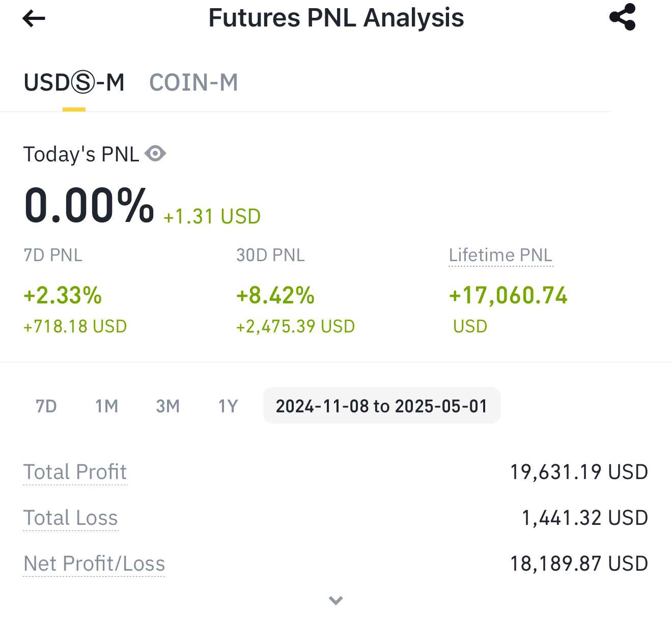Viewport: 672px width, 617px height.
Task: Go back using the left arrow icon
Action: coord(34,19)
